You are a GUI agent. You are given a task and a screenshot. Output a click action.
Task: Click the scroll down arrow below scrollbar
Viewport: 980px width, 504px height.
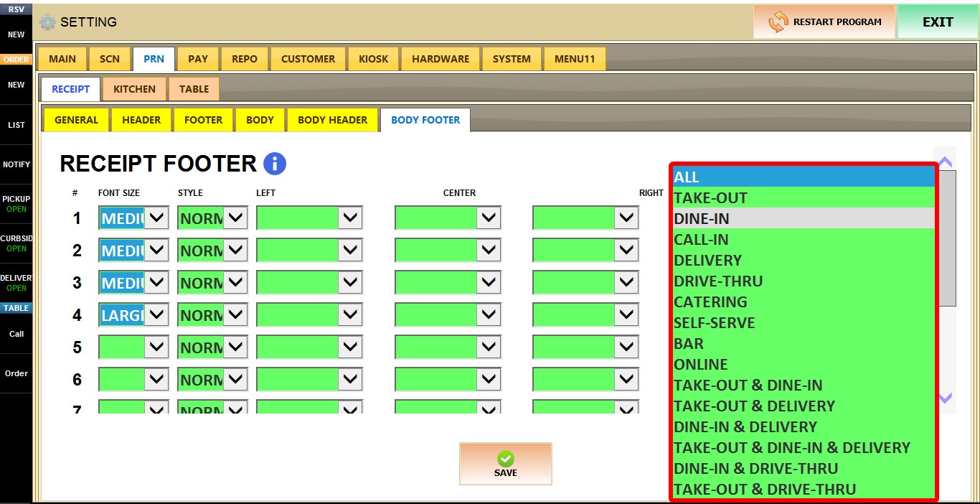pos(946,398)
